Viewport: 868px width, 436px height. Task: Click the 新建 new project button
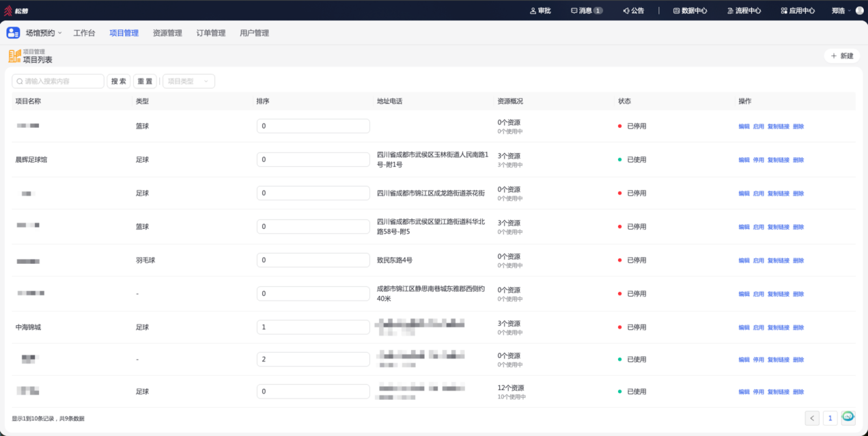(x=841, y=56)
